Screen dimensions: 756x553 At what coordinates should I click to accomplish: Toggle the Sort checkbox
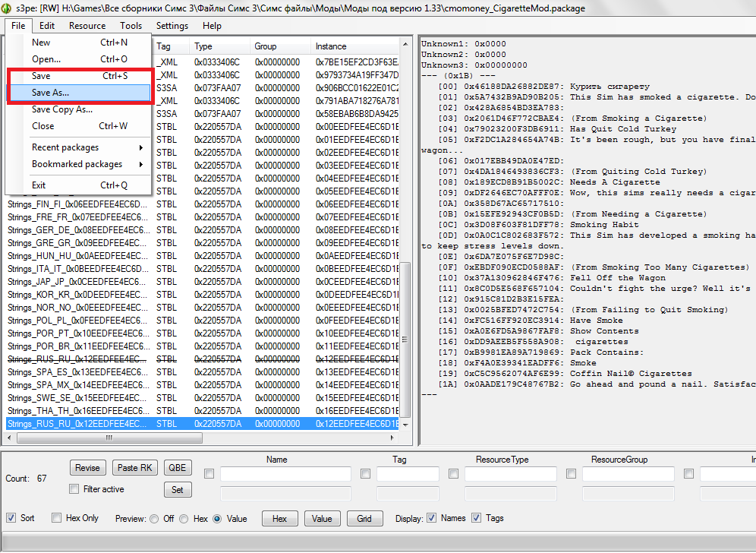tap(11, 518)
